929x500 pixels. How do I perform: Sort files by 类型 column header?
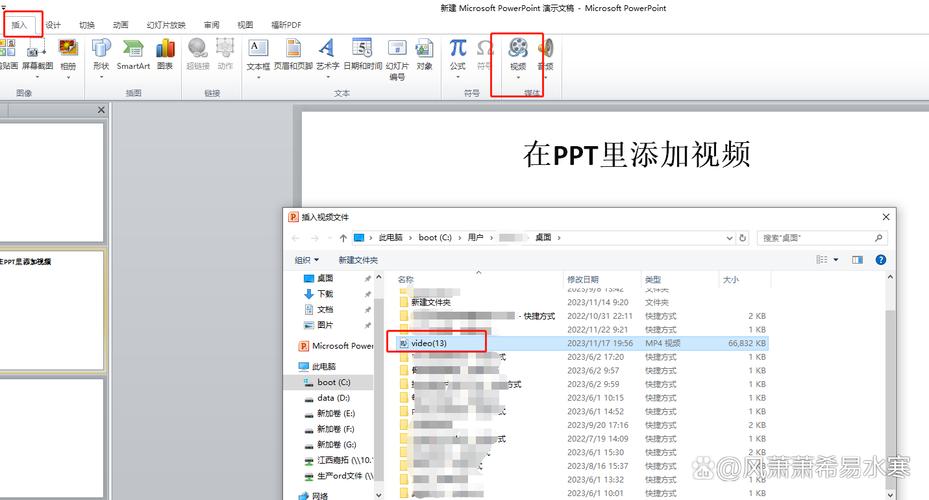[653, 279]
